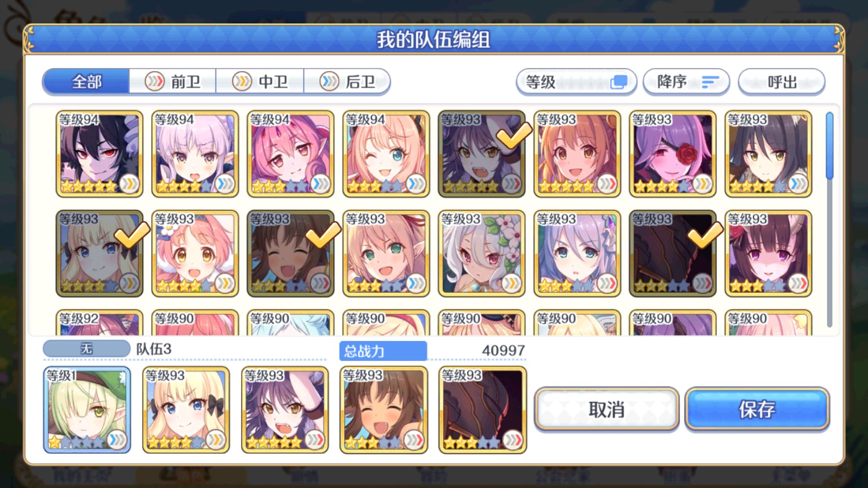Pick the eyepatch rose character portrait
This screenshot has height=488, width=868.
[x=673, y=154]
